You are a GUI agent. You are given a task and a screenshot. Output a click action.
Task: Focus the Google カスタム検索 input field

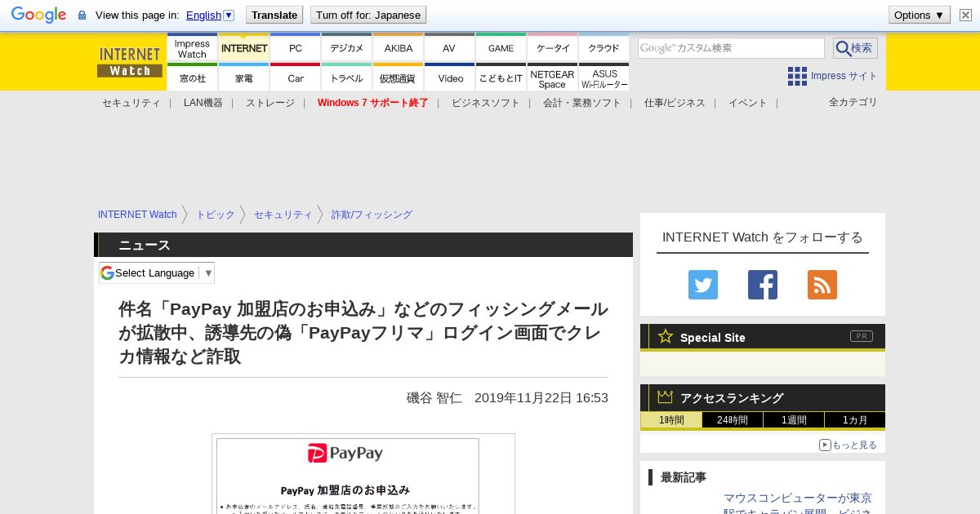tap(731, 48)
